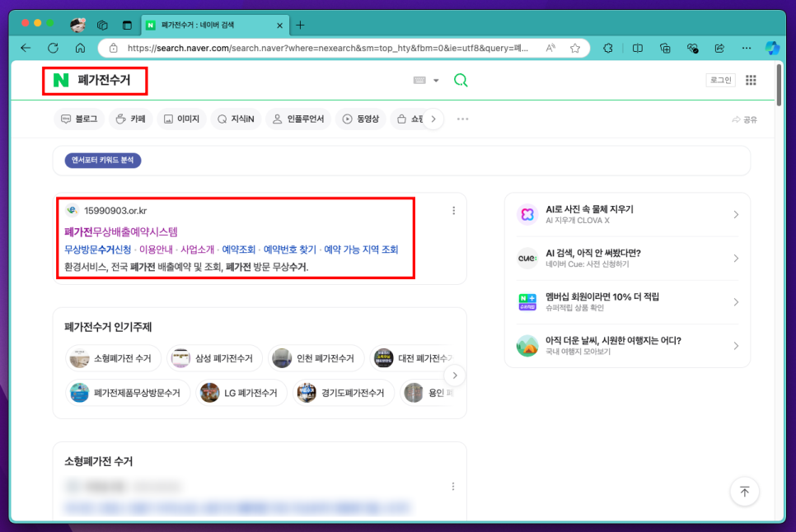
Task: Open the Edge profile avatar
Action: coord(77,25)
